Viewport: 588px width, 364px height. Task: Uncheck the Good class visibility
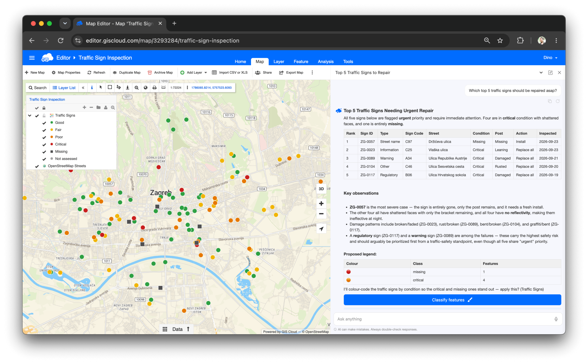pos(44,123)
